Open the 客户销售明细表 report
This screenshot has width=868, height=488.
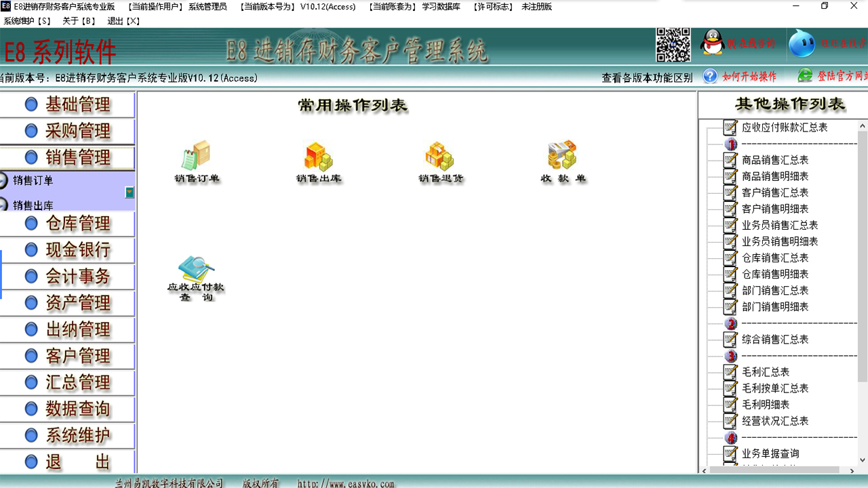pos(775,209)
